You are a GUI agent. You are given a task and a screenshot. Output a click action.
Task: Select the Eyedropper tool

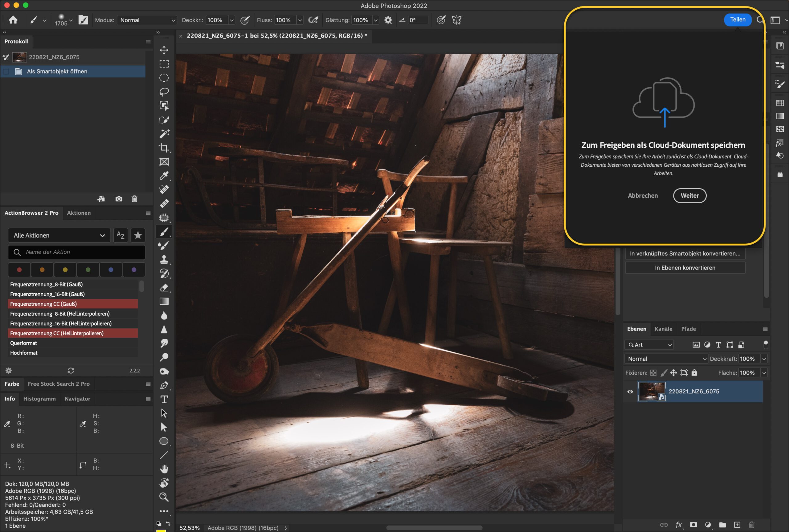click(164, 176)
